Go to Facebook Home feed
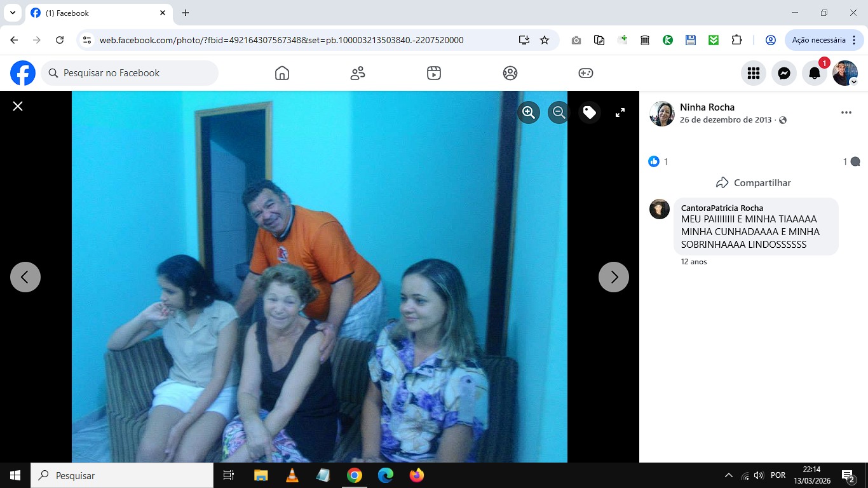 [x=282, y=73]
